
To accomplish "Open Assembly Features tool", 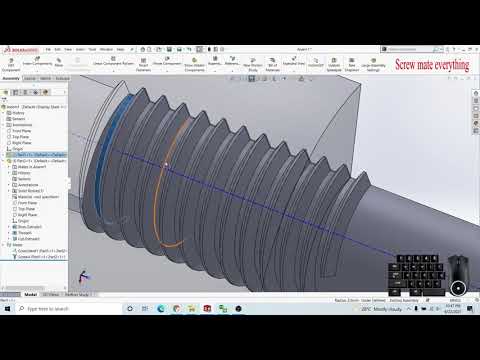I will point(215,61).
